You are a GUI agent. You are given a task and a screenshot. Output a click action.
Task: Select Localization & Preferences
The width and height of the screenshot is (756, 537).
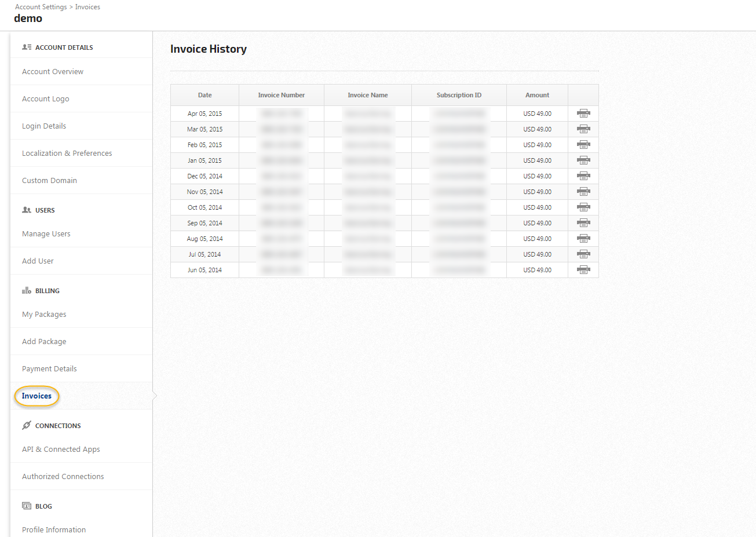pos(67,154)
